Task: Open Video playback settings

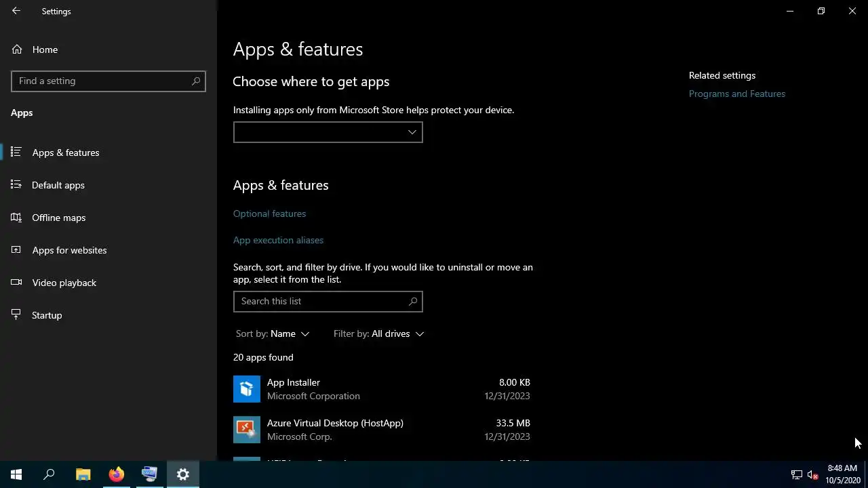Action: pos(108,283)
